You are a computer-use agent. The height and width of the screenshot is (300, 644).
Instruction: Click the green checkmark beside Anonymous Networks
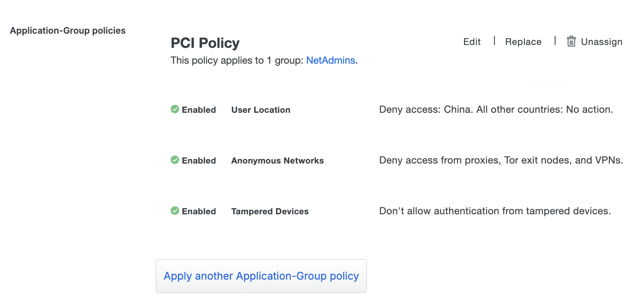[175, 160]
